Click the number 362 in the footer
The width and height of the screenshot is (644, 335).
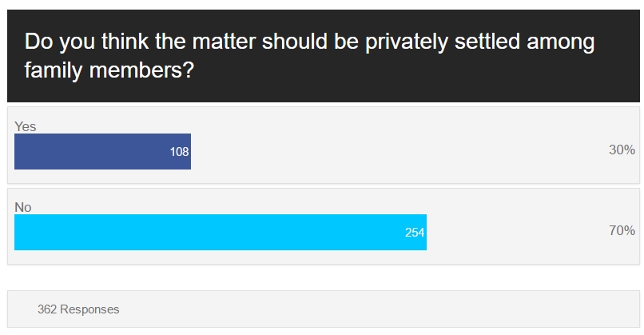47,309
